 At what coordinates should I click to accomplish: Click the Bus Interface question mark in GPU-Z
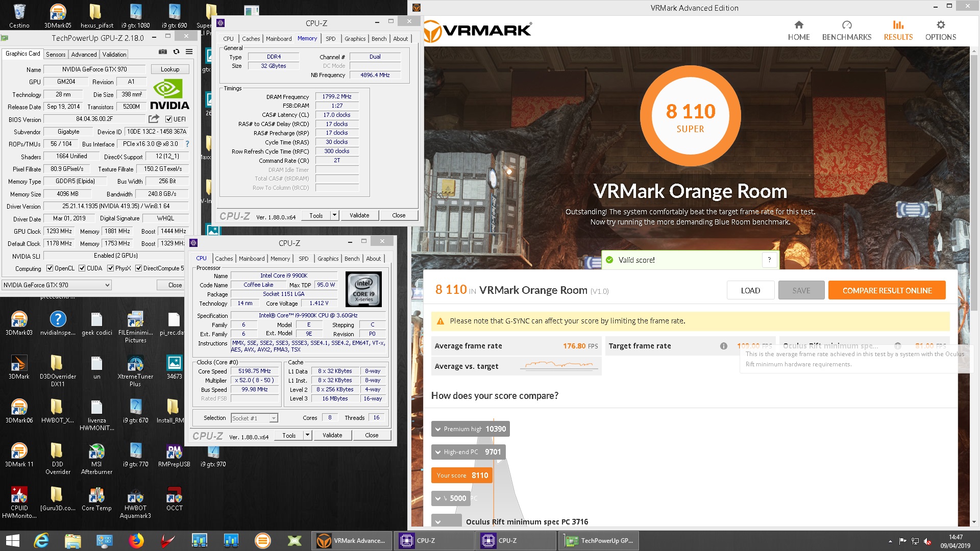click(x=187, y=144)
